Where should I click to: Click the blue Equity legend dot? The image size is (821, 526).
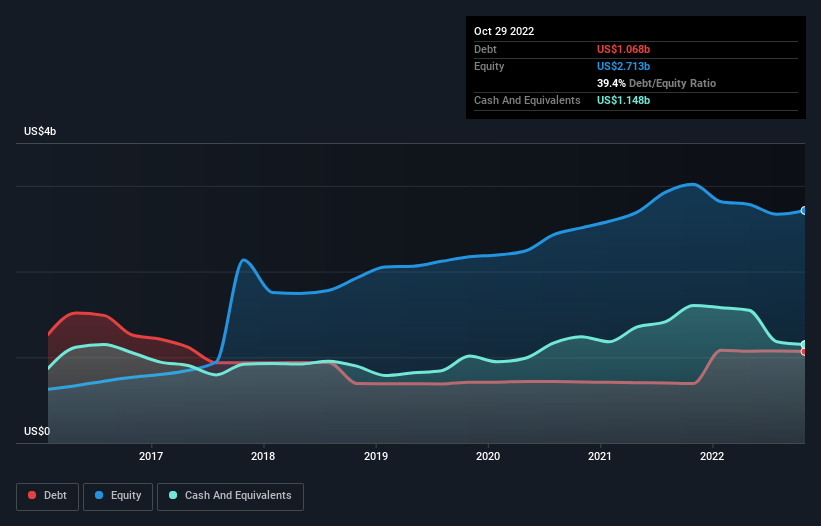pyautogui.click(x=99, y=495)
